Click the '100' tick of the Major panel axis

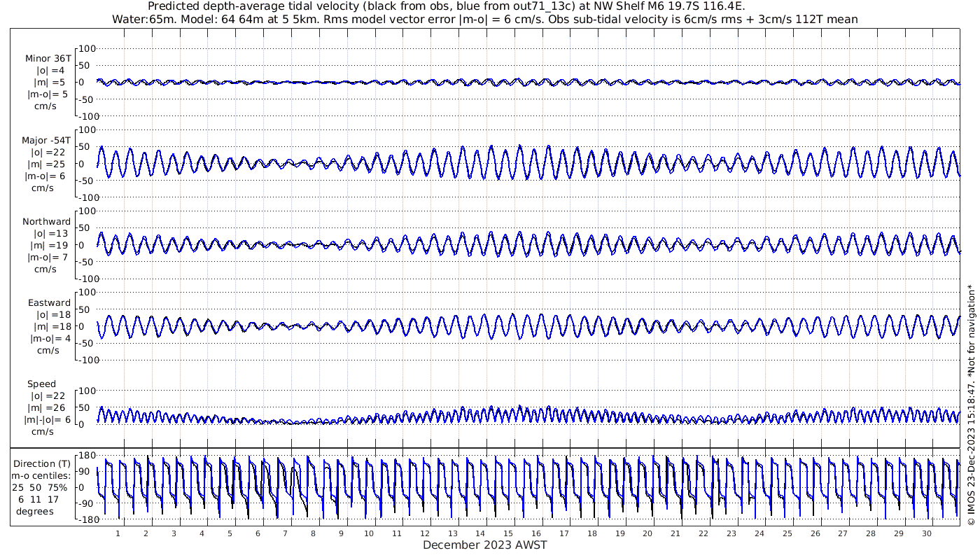[86, 129]
